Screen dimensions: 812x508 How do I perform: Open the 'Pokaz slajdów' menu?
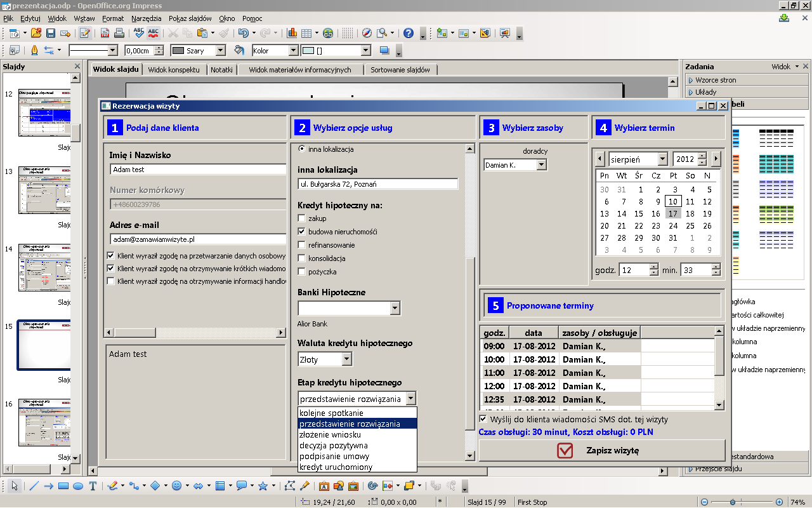pos(190,18)
